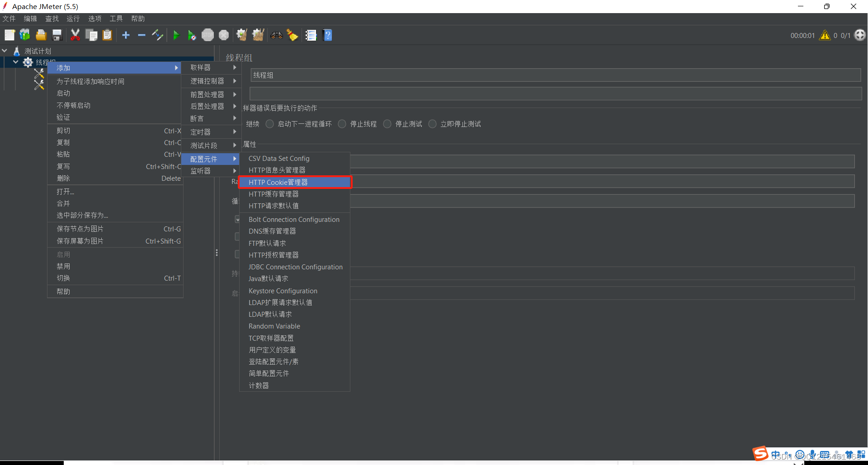Click the blue plus Expand All icon
Image resolution: width=868 pixels, height=465 pixels.
click(x=126, y=35)
